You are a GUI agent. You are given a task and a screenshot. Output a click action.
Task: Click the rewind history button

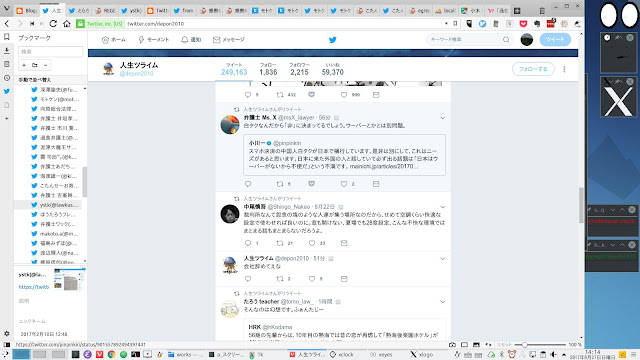coord(32,24)
